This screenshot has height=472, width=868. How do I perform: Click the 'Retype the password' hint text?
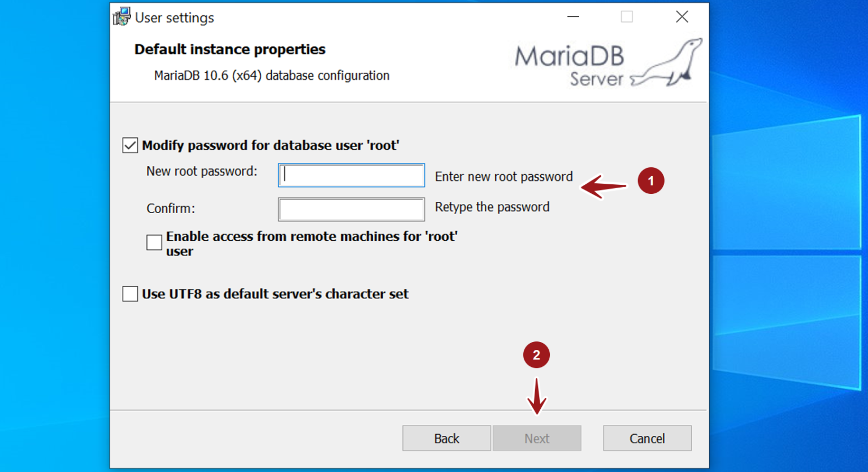click(x=492, y=207)
